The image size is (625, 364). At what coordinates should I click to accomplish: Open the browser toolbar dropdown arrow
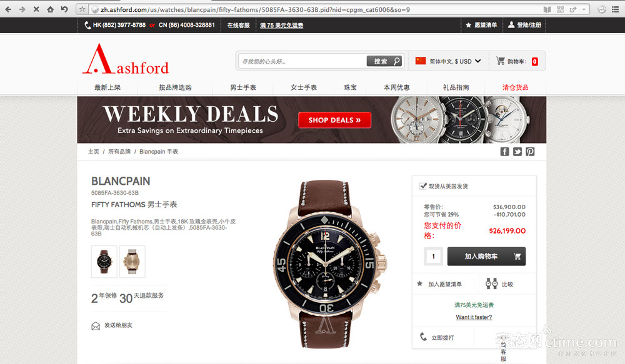[x=584, y=9]
